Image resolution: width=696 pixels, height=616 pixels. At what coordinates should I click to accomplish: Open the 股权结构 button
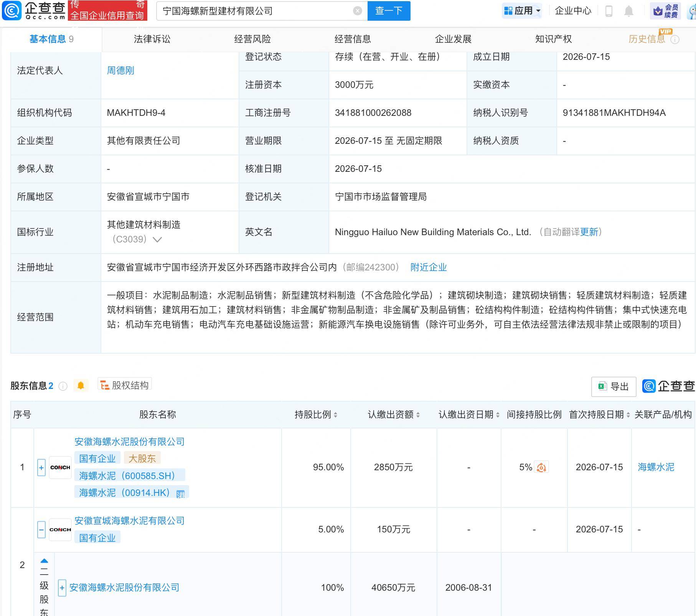click(124, 385)
